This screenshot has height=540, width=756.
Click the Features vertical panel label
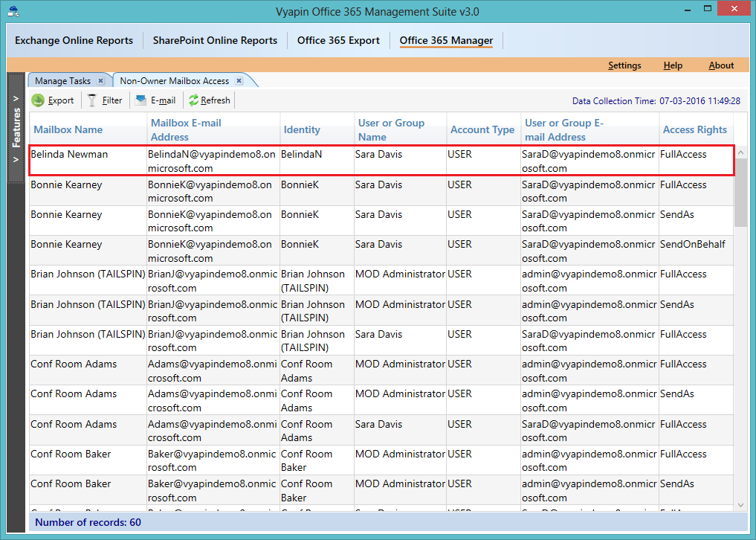[x=16, y=129]
